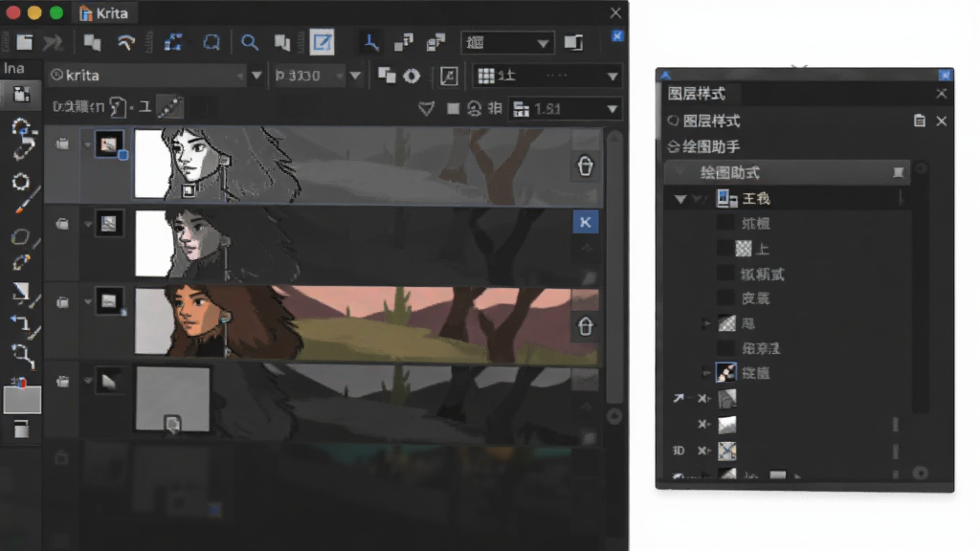
Task: Toggle the folder icon on the gray square layer row
Action: tap(62, 381)
